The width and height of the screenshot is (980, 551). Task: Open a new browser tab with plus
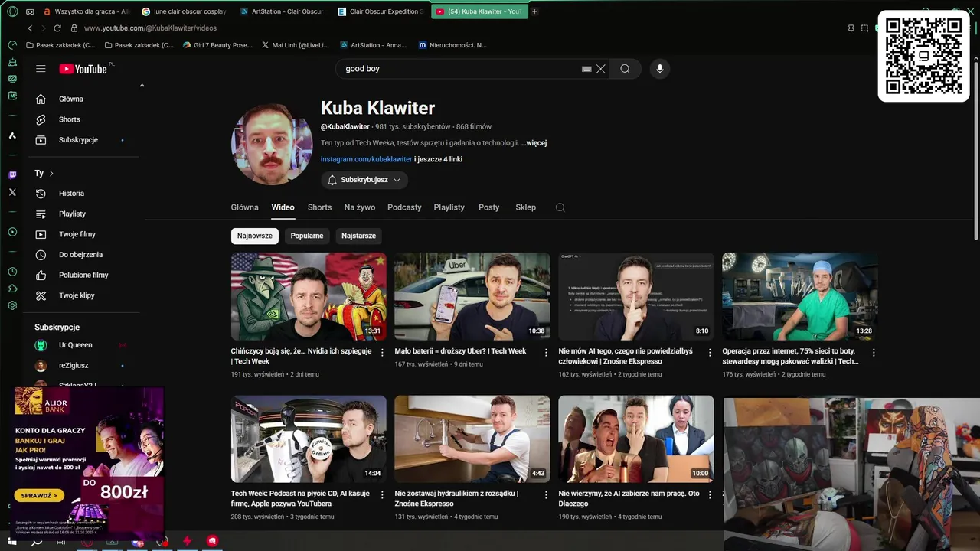(534, 11)
